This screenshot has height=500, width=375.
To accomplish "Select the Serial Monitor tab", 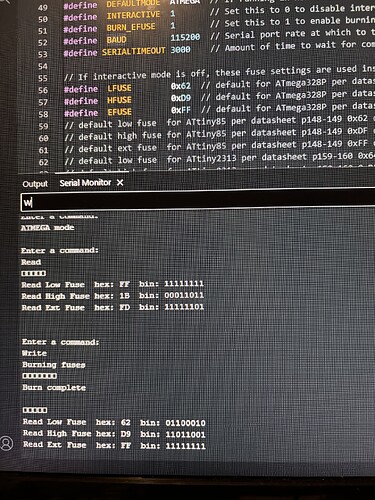I will [x=85, y=183].
